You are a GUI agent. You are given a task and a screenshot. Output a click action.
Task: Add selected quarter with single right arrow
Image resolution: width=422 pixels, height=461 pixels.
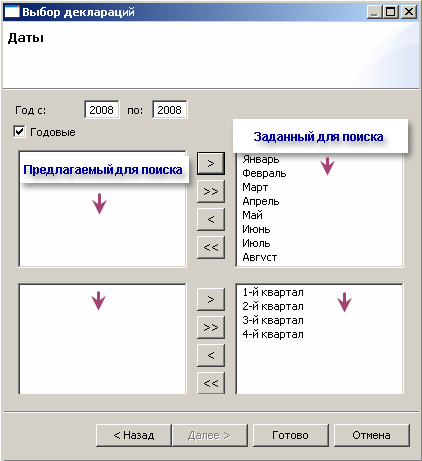coord(211,299)
